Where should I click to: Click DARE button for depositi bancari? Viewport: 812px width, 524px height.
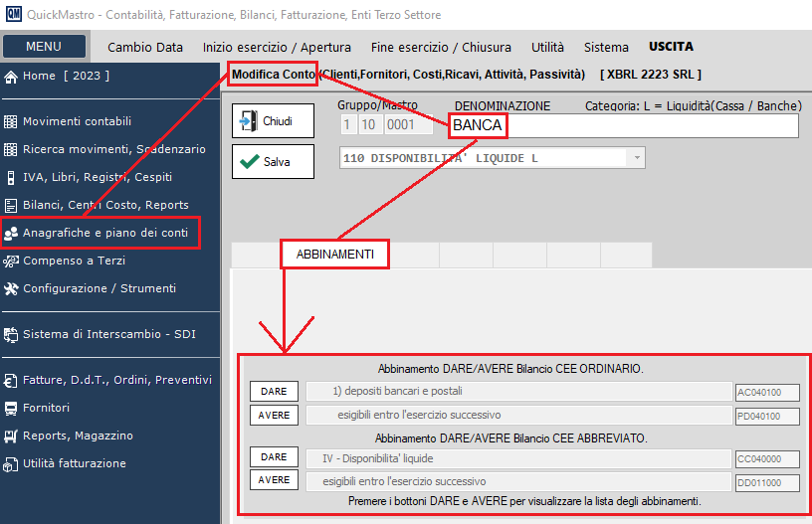[274, 392]
